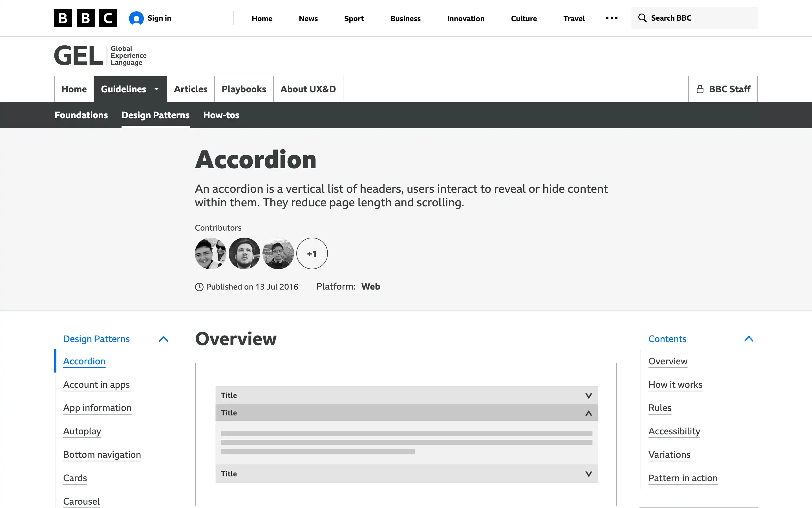812x508 pixels.
Task: Select the Design Patterns sub-navigation tab
Action: (x=155, y=115)
